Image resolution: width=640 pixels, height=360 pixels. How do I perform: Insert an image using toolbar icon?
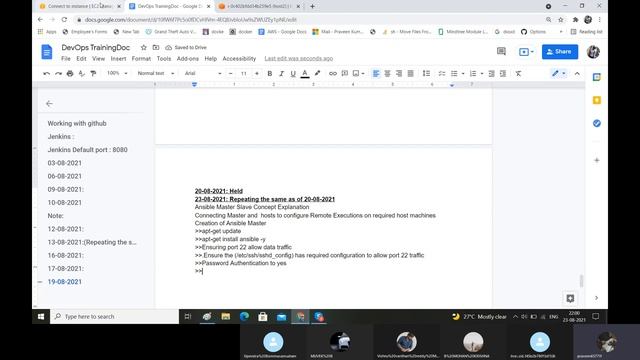[x=356, y=73]
